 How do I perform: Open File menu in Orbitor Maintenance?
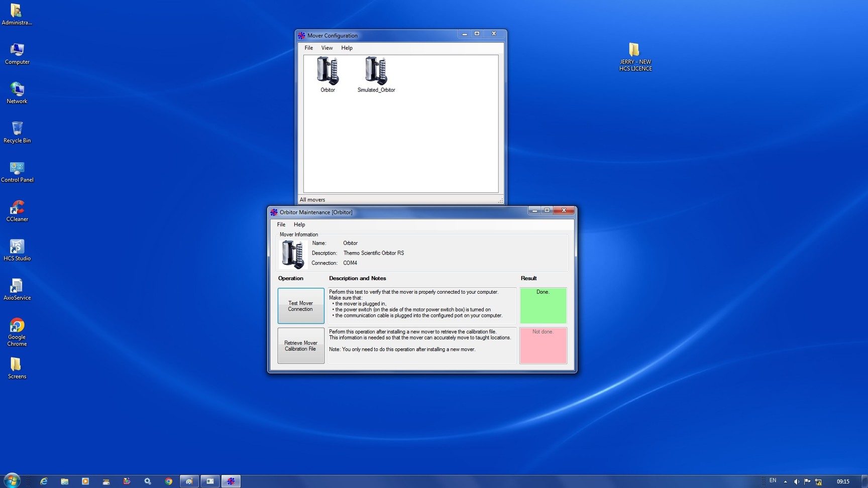[281, 224]
